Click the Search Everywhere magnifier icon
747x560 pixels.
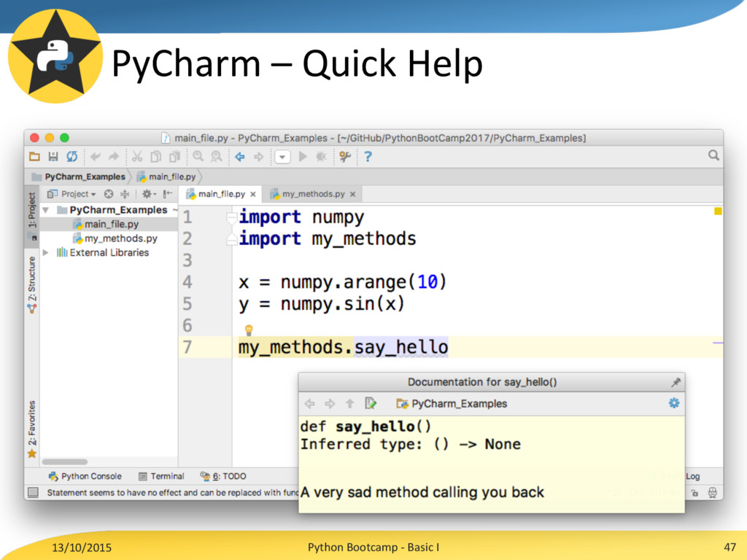click(713, 155)
